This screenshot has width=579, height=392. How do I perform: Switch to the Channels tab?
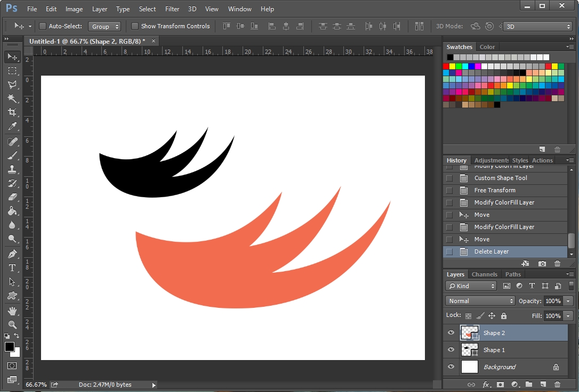coord(485,274)
